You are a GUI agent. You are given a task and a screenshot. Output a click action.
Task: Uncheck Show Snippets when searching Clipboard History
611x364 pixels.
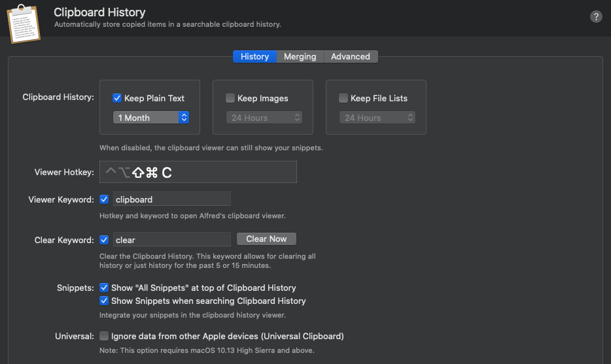pos(104,301)
